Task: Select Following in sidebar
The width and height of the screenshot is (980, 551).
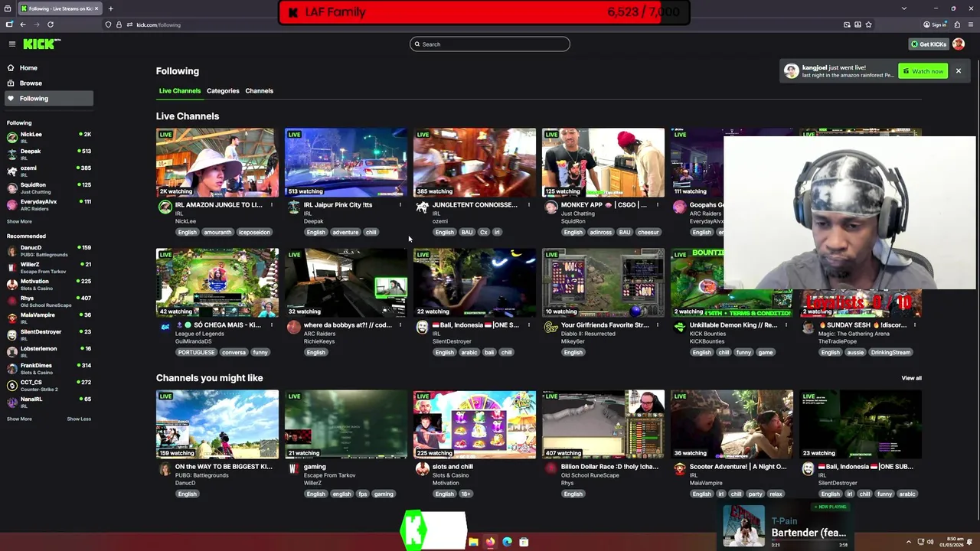Action: pyautogui.click(x=48, y=99)
